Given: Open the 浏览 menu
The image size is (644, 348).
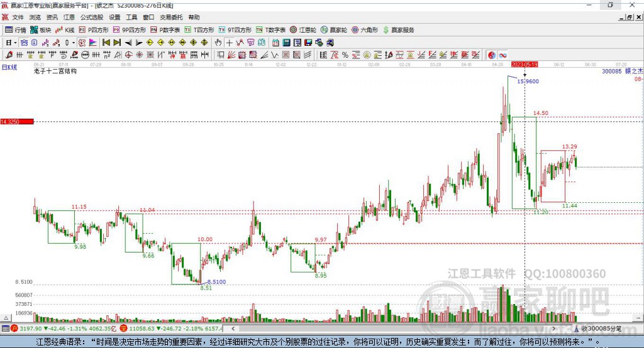Looking at the screenshot, I should click(x=35, y=17).
